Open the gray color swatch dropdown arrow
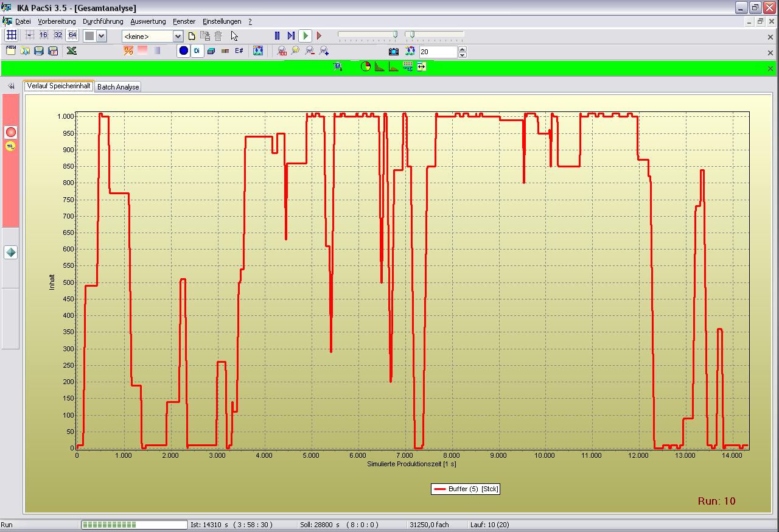This screenshot has height=532, width=779. 102,36
